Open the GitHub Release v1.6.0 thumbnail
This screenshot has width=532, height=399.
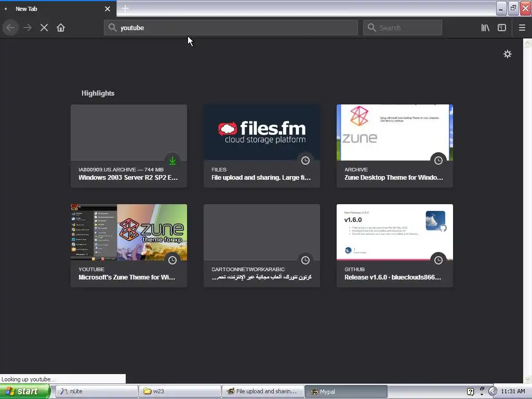coord(395,232)
